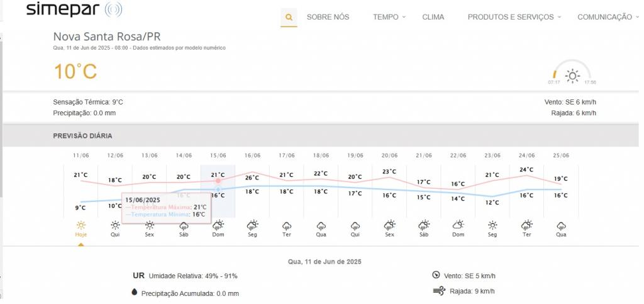Screen dimensions: 644x304
Task: Open the COMUNICAÇÃO dropdown
Action: [608, 17]
